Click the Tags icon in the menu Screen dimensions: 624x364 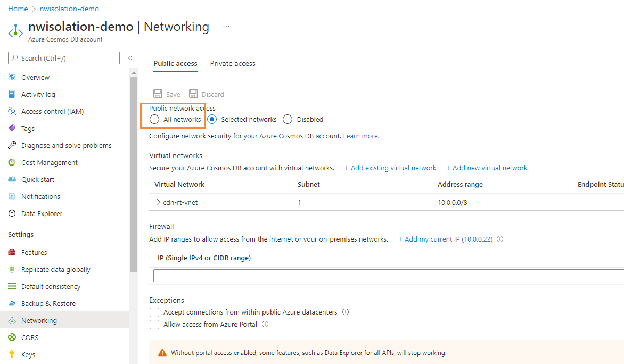pos(12,128)
